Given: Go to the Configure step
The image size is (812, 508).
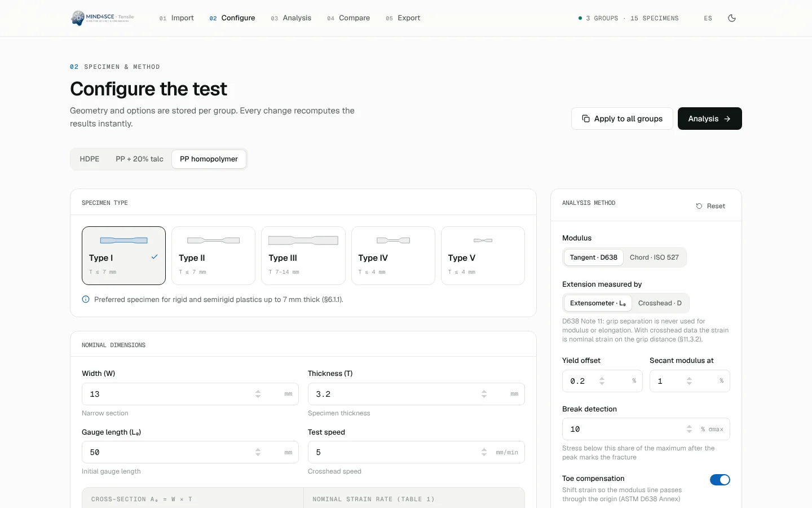Looking at the screenshot, I should pyautogui.click(x=232, y=18).
